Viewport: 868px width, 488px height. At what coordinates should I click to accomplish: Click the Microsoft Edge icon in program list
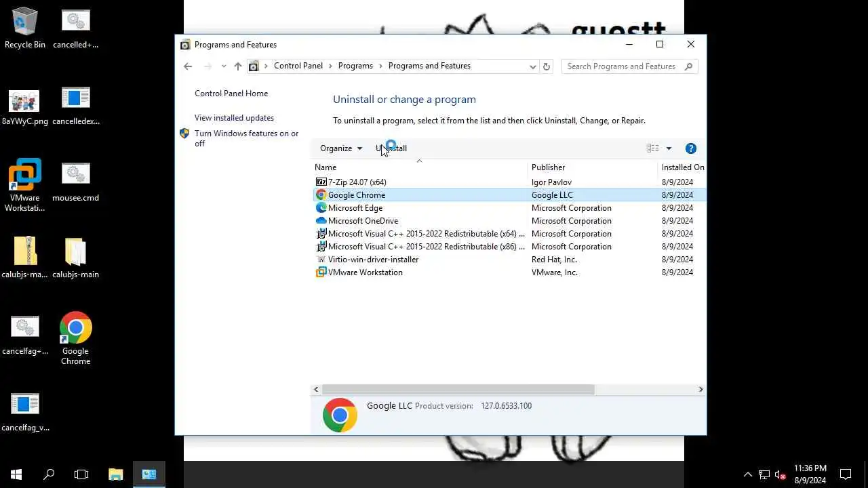click(x=321, y=207)
